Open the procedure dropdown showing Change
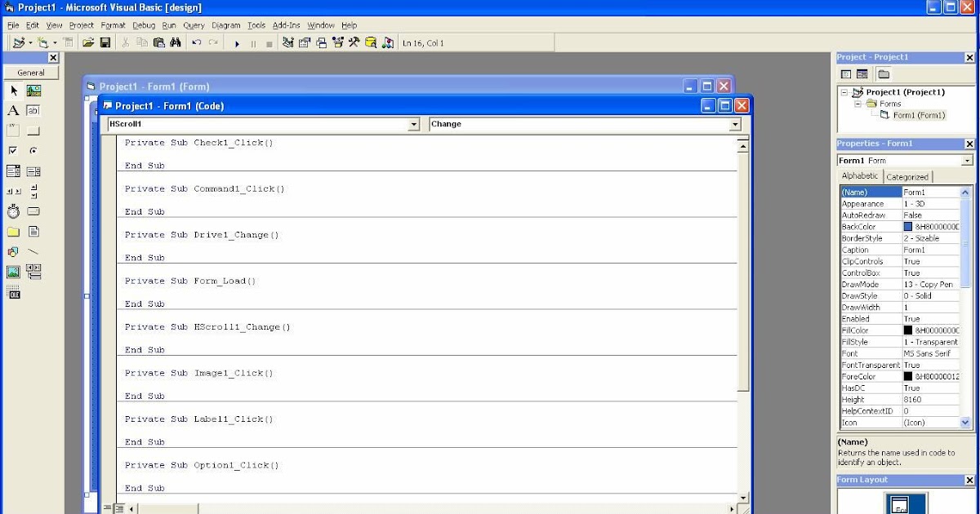Viewport: 980px width, 514px height. click(x=734, y=124)
